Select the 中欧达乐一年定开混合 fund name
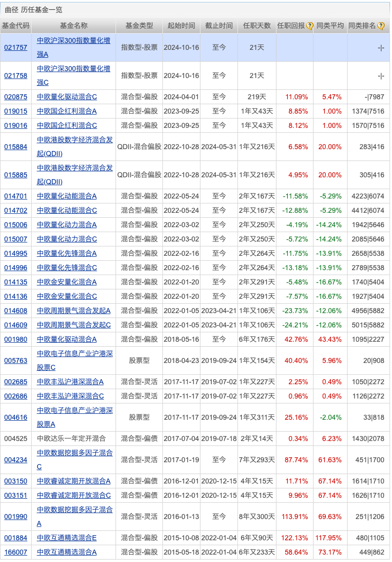The height and width of the screenshot is (562, 392). coord(71,439)
